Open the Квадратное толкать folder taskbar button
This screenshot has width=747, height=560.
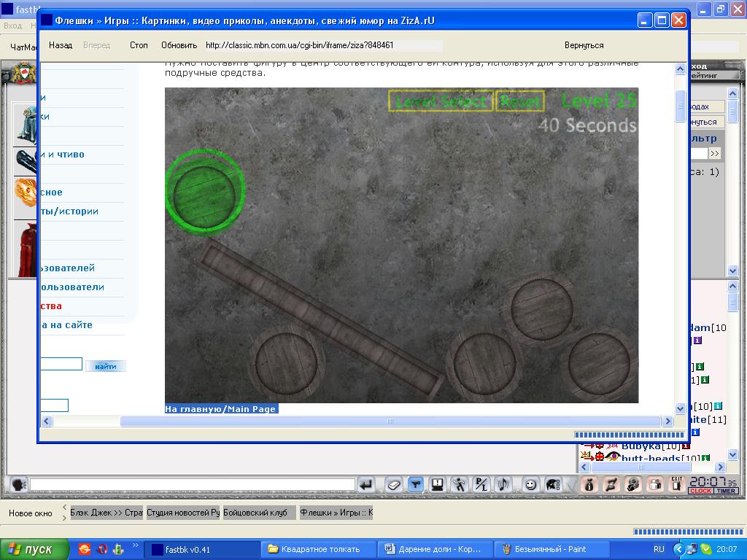318,549
